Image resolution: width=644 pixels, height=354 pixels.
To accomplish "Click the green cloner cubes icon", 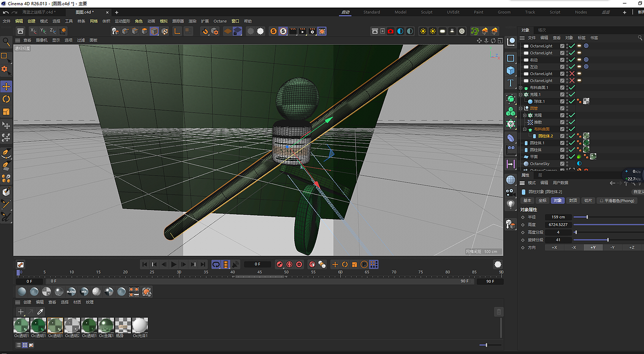I will pyautogui.click(x=511, y=111).
